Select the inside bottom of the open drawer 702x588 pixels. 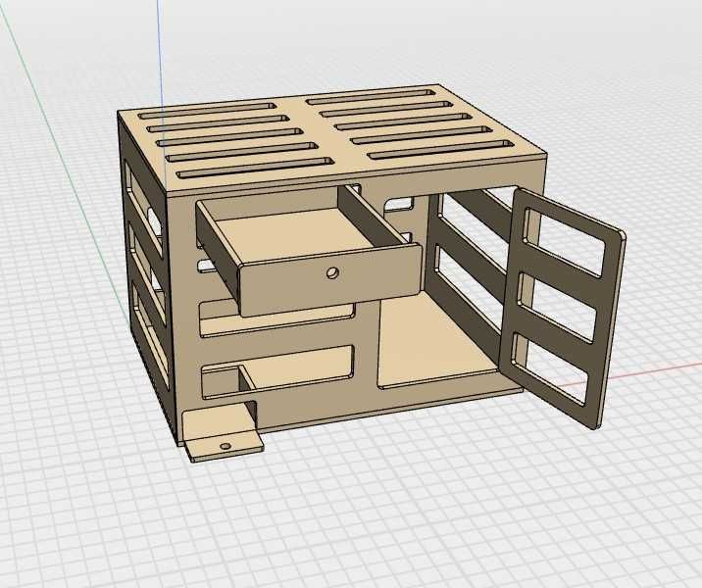(x=295, y=233)
